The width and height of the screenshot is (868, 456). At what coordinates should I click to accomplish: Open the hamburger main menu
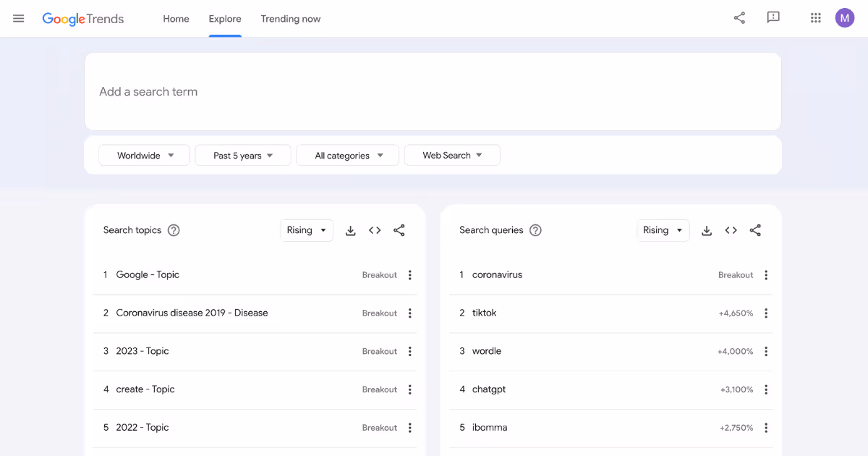pyautogui.click(x=19, y=19)
